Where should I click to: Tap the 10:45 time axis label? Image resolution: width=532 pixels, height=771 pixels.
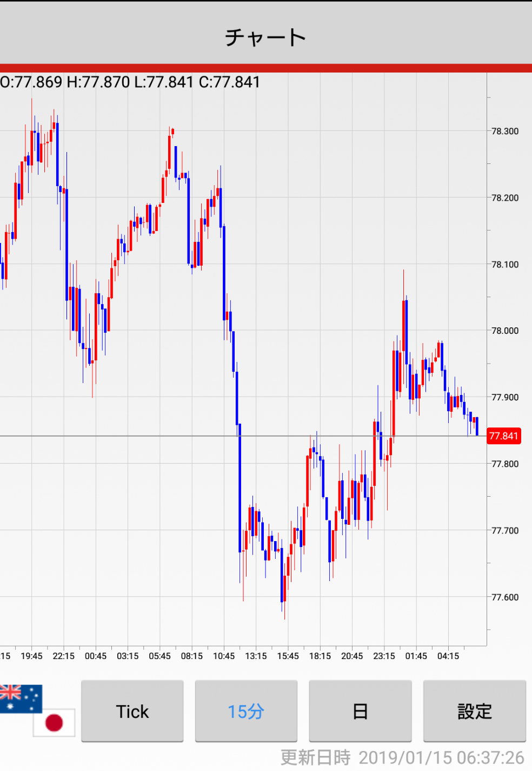tap(224, 656)
